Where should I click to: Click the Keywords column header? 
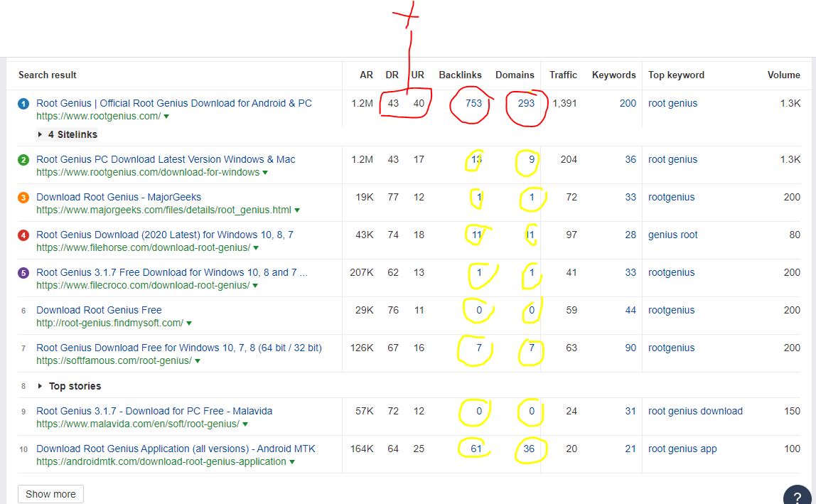tap(613, 75)
